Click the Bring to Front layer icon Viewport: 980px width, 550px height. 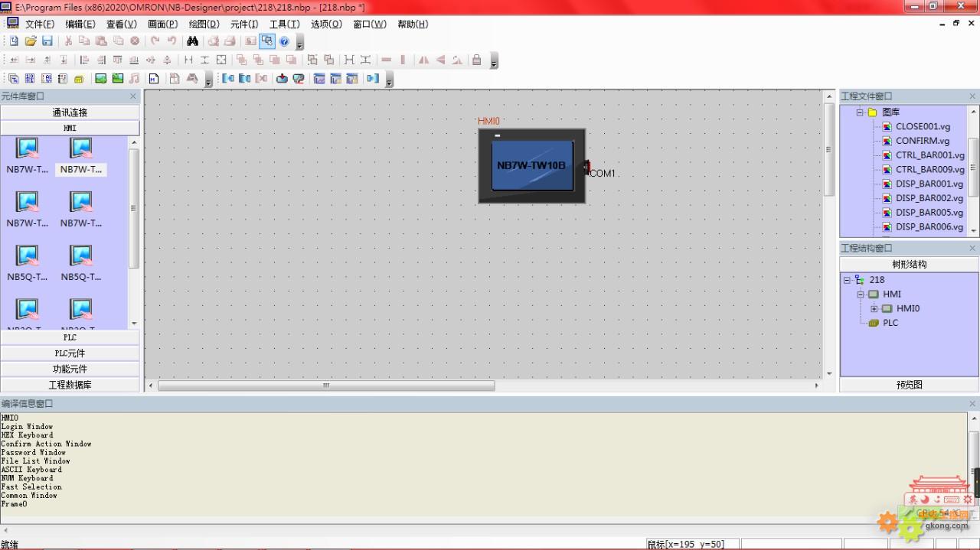pos(242,60)
